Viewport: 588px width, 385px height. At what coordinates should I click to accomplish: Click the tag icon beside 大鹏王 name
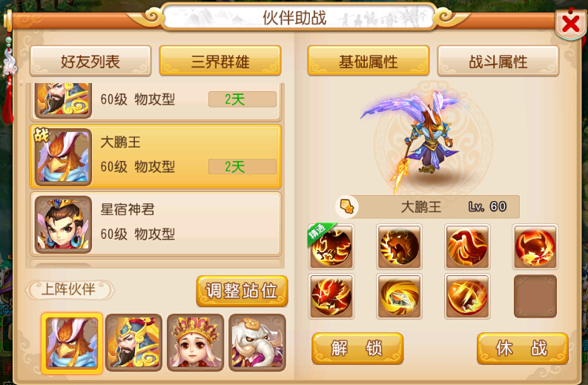(347, 206)
